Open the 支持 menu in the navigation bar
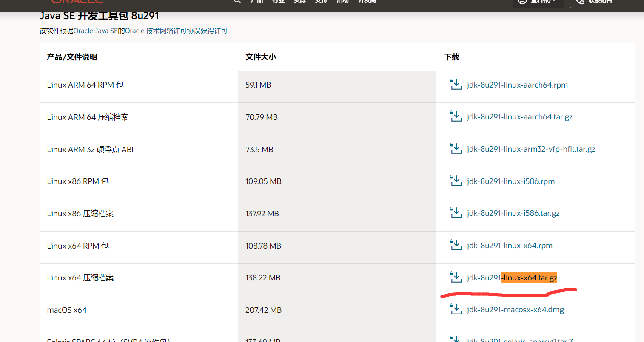The image size is (644, 342). (x=321, y=2)
